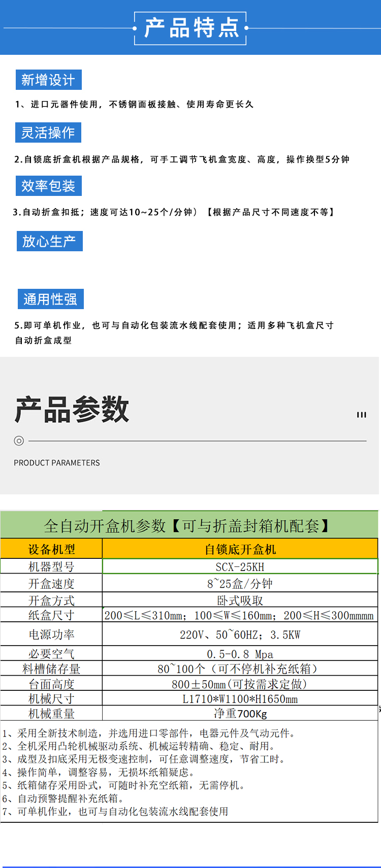
Task: Click the 8~25盒/分钟 value cell
Action: click(x=240, y=584)
